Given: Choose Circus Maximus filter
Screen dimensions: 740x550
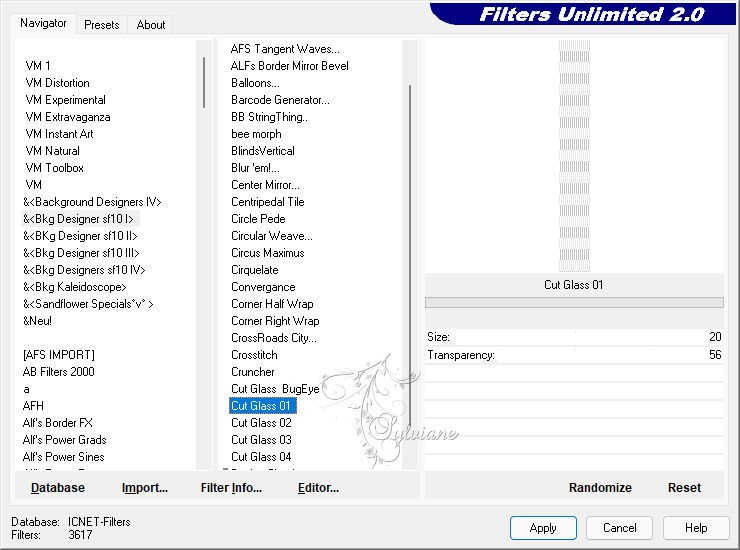Looking at the screenshot, I should pos(268,253).
